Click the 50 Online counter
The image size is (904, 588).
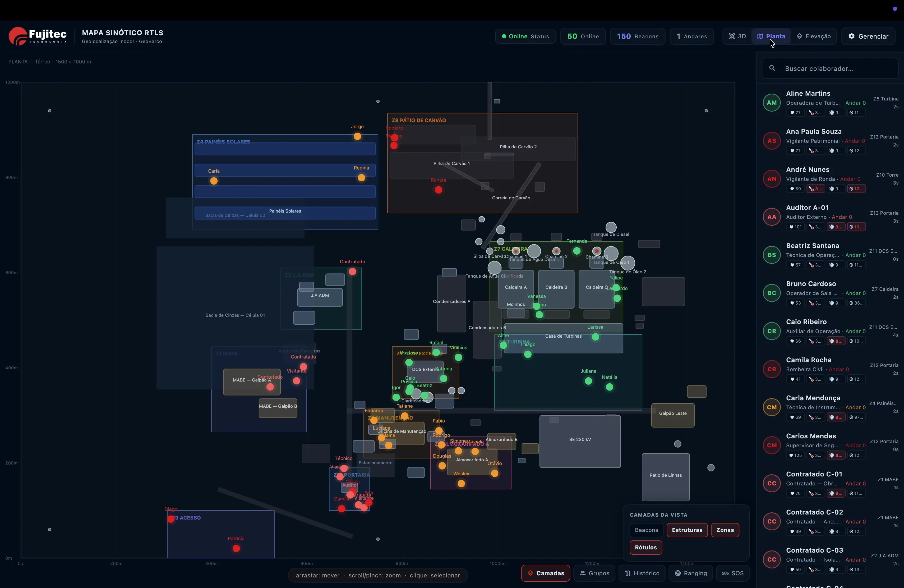tap(583, 36)
